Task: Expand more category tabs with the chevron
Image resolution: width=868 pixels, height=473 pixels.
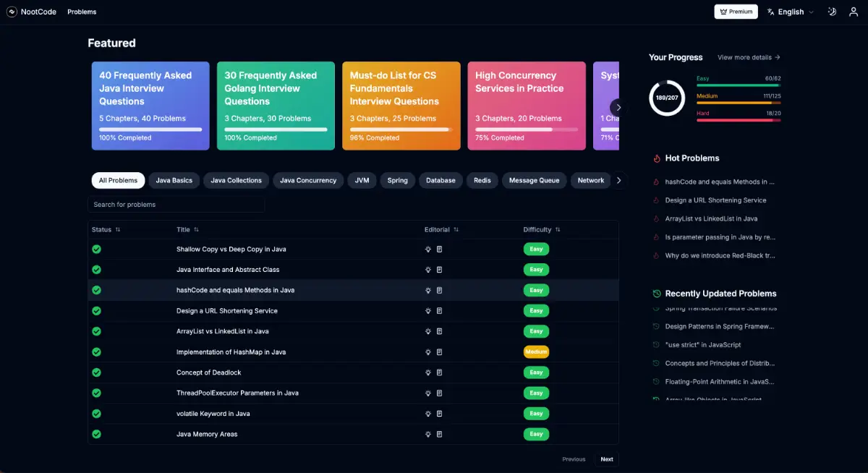Action: tap(618, 180)
